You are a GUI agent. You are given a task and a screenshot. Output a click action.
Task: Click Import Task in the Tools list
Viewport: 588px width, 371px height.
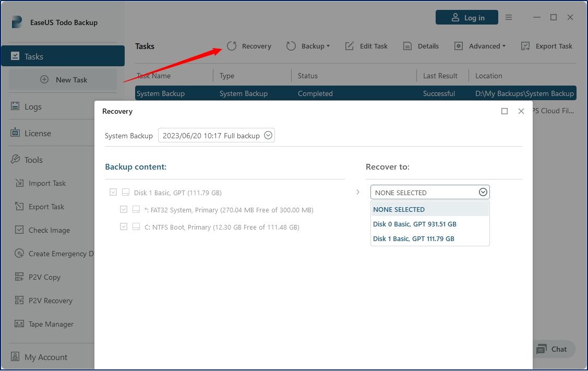pos(40,183)
